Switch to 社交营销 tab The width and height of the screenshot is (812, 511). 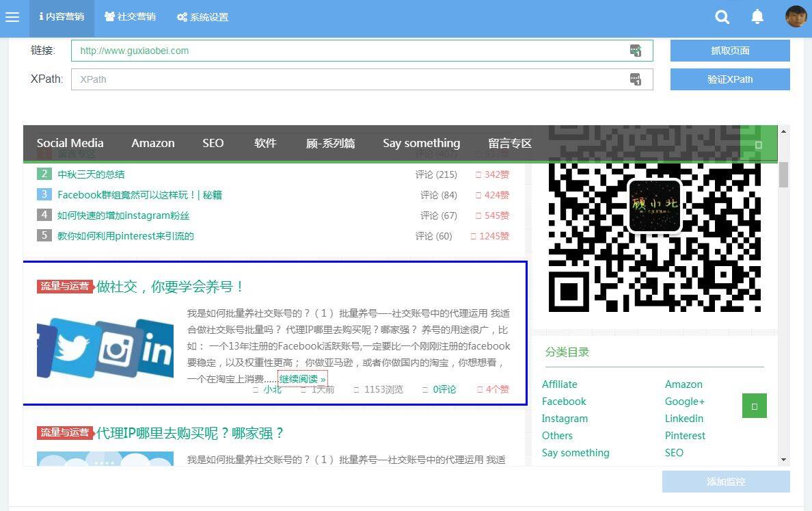(130, 17)
